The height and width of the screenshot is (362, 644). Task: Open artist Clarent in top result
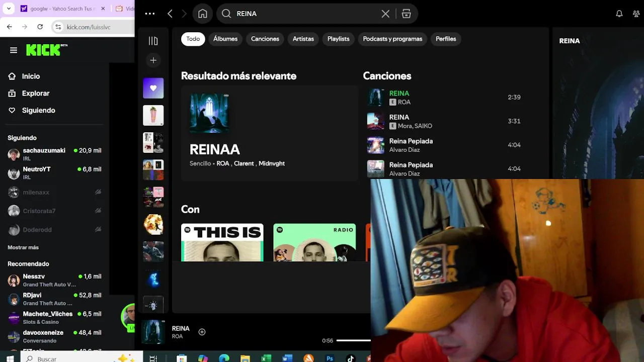pyautogui.click(x=244, y=163)
